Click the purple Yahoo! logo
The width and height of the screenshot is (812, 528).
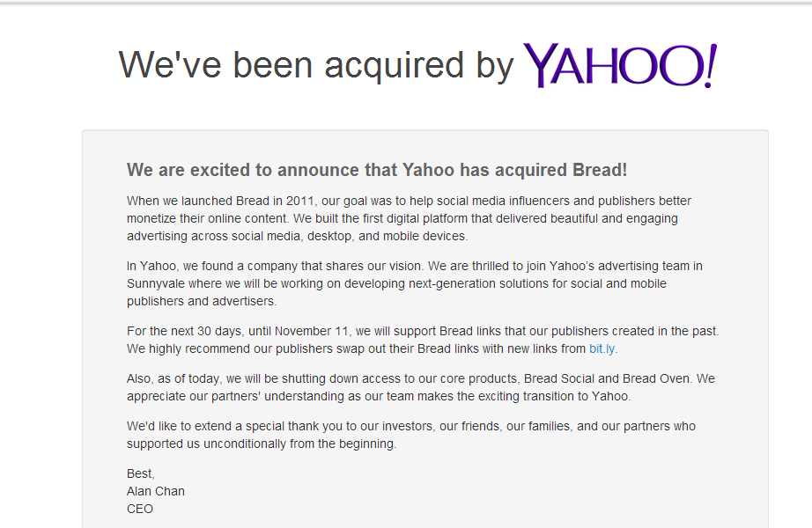pos(621,66)
